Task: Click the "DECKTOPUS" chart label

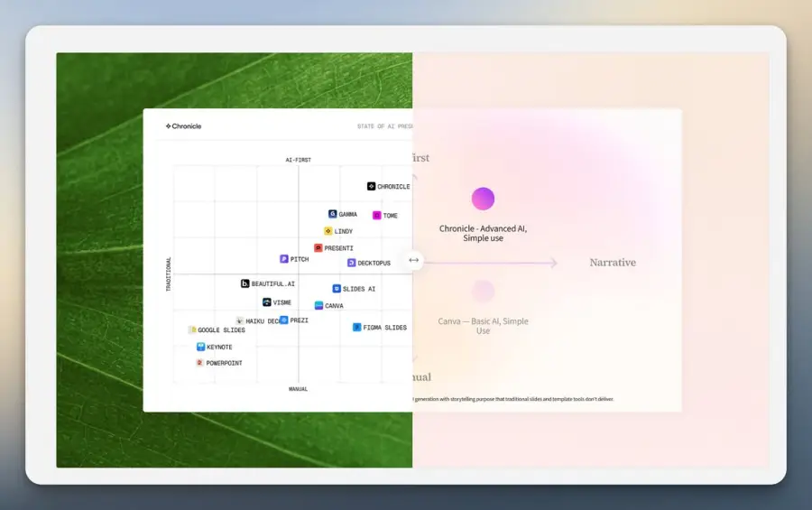Action: (x=374, y=264)
